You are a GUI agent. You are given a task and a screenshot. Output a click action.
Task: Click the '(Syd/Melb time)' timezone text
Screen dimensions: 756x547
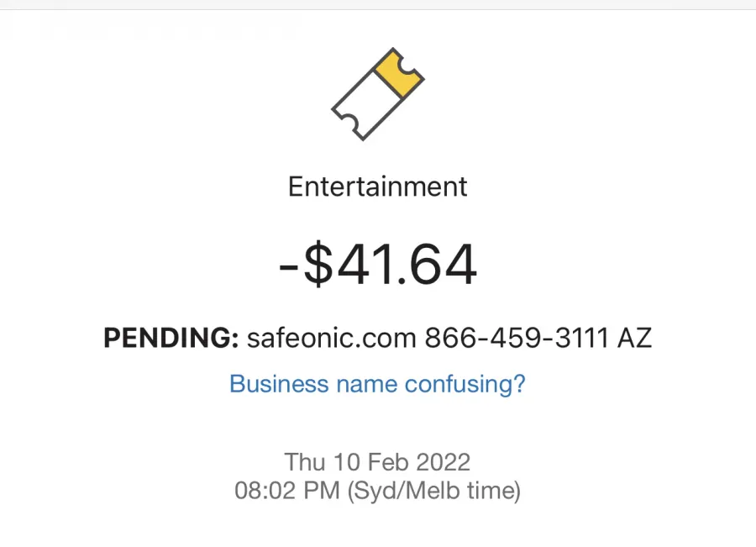click(434, 491)
